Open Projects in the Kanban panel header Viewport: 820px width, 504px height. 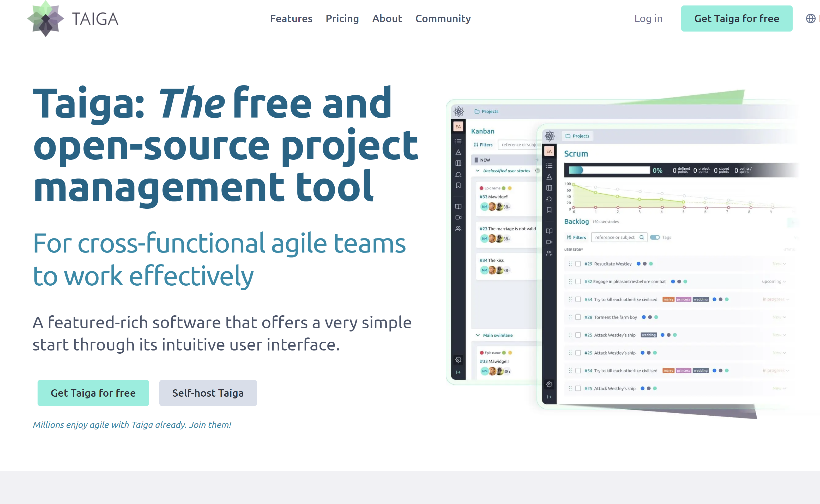(486, 111)
